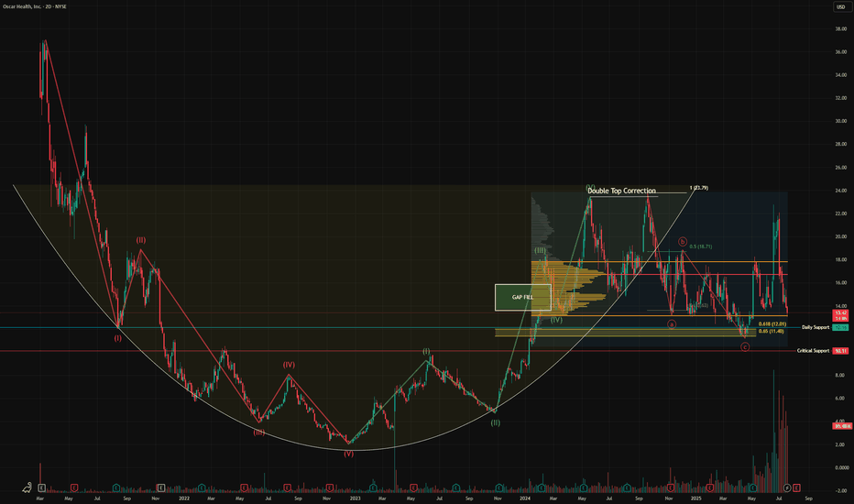Open the red earnings marker near May 2023
This screenshot has height=504, width=854.
(x=413, y=488)
